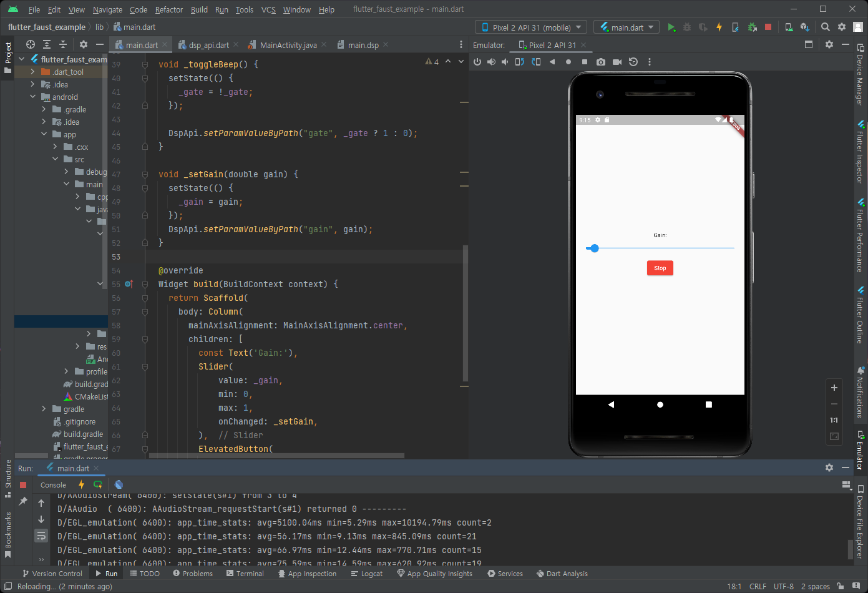This screenshot has height=593, width=868.
Task: Rotate emulator left icon
Action: [520, 62]
